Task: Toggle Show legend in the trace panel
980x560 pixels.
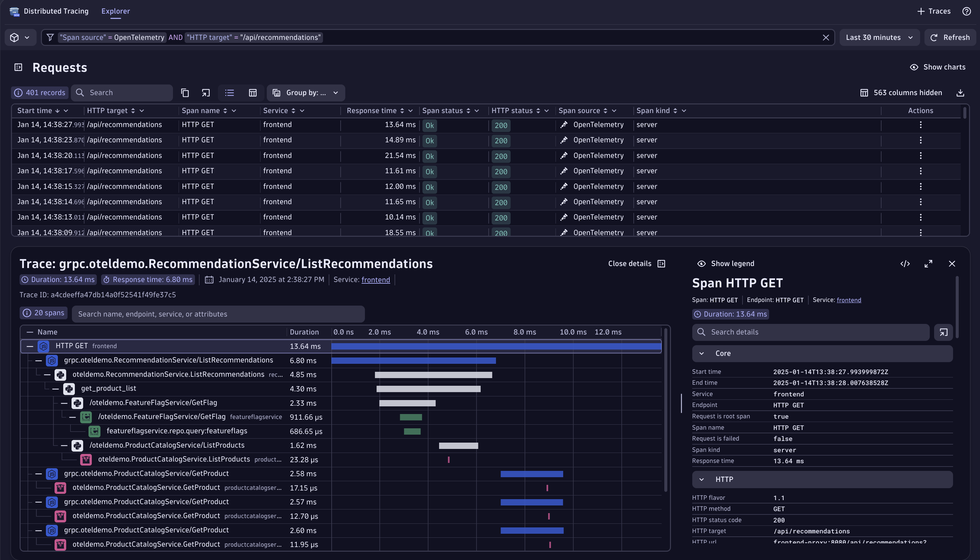Action: tap(726, 263)
